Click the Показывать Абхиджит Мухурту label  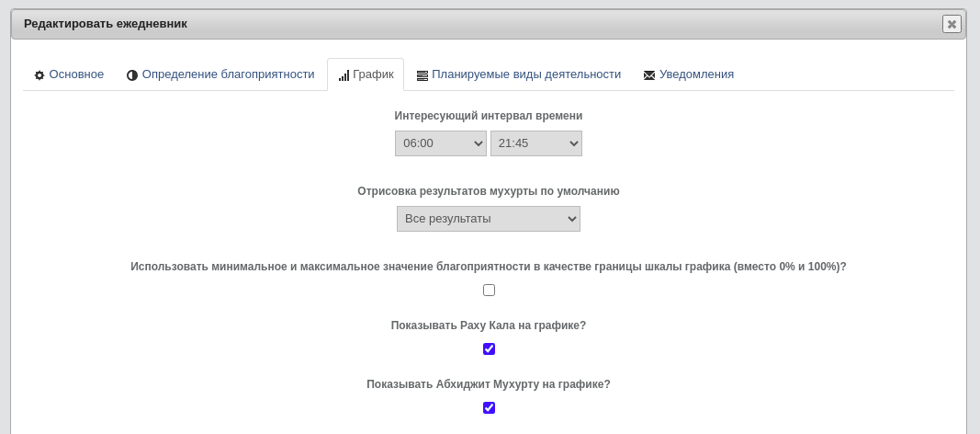(488, 384)
